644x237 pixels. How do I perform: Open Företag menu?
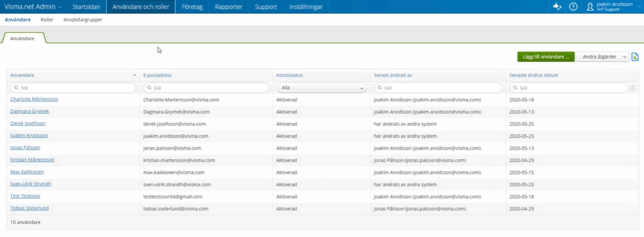[192, 7]
